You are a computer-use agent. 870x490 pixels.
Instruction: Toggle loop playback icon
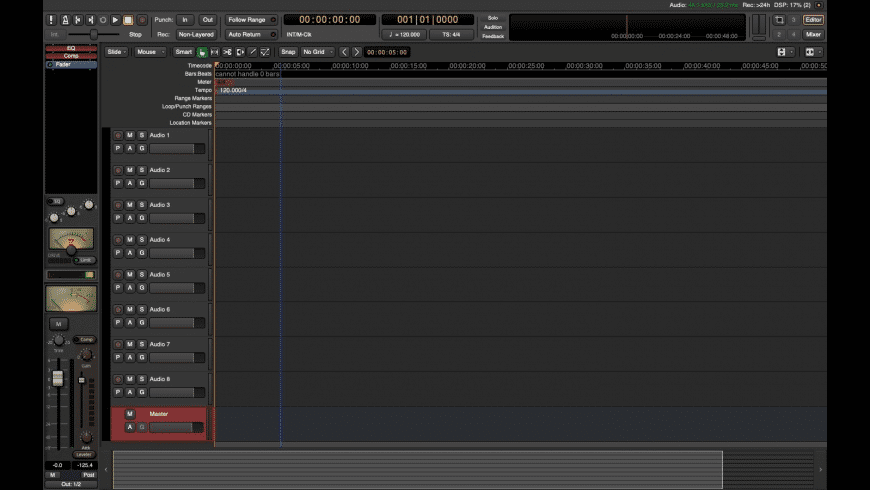[x=103, y=20]
